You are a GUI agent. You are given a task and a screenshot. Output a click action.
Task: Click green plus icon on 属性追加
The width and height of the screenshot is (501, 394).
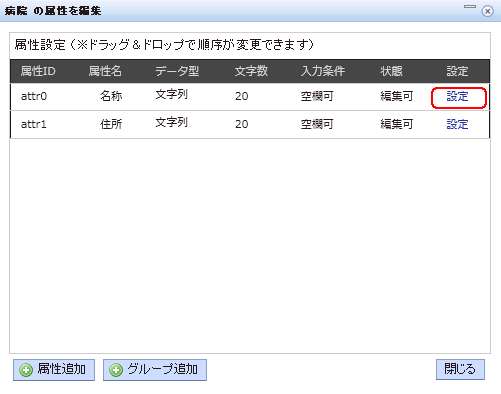click(26, 370)
